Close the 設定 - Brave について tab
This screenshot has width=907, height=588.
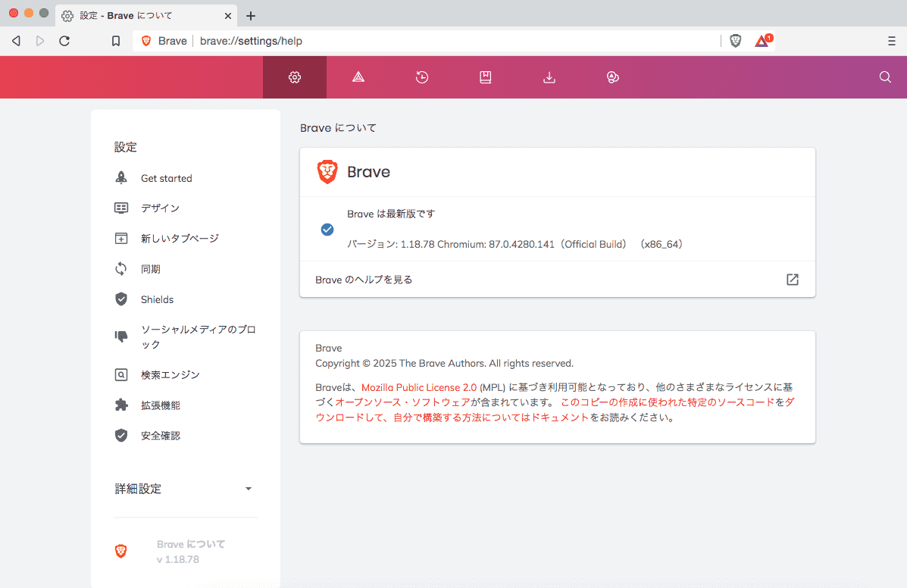click(228, 16)
